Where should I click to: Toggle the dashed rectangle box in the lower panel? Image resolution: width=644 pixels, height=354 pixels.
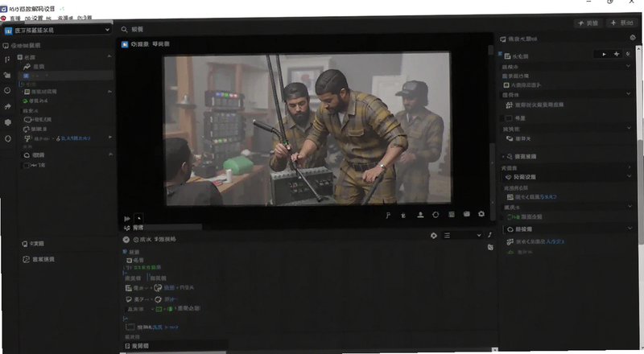coord(130,327)
